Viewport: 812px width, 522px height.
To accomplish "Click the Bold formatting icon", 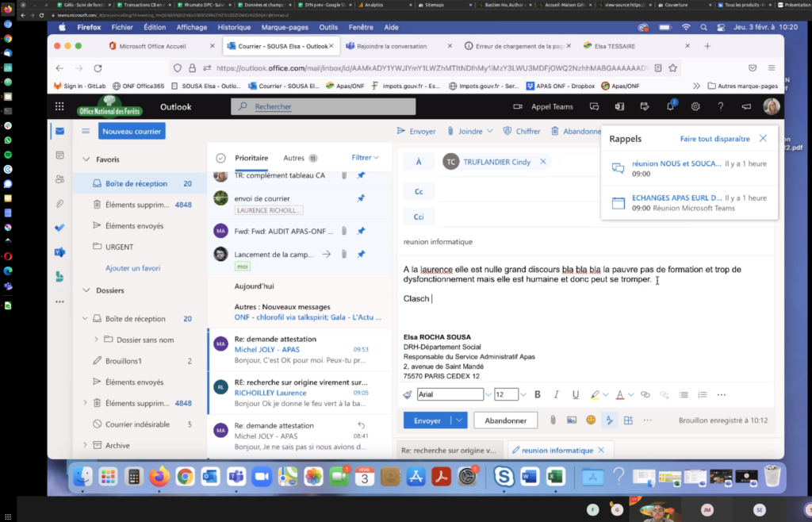I will pos(537,394).
